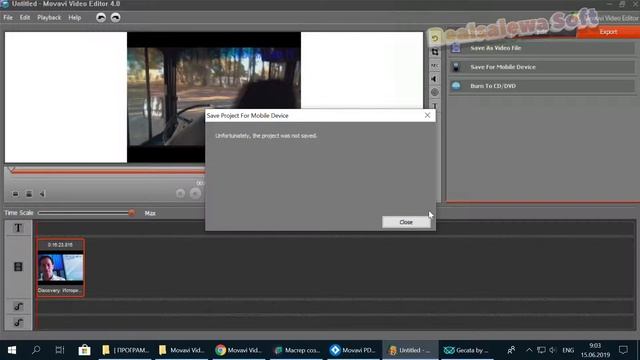Switch to the Gecata taskbar window
This screenshot has height=360, width=640.
(466, 350)
